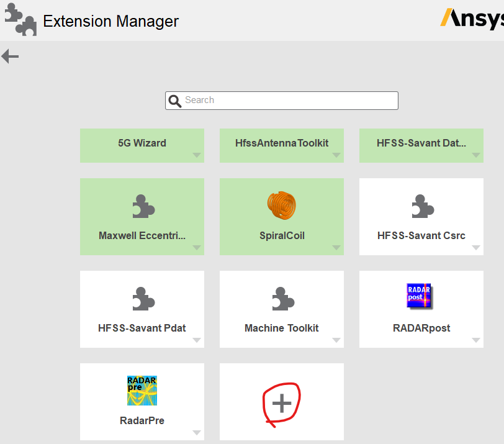The image size is (504, 444).
Task: Expand the SpiralCoil dropdown arrow
Action: (336, 248)
